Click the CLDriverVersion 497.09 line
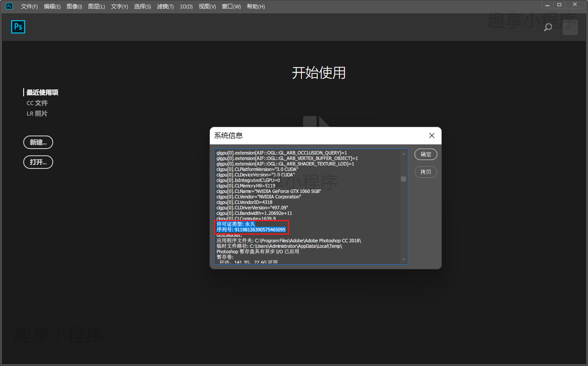The width and height of the screenshot is (588, 366). (x=252, y=208)
